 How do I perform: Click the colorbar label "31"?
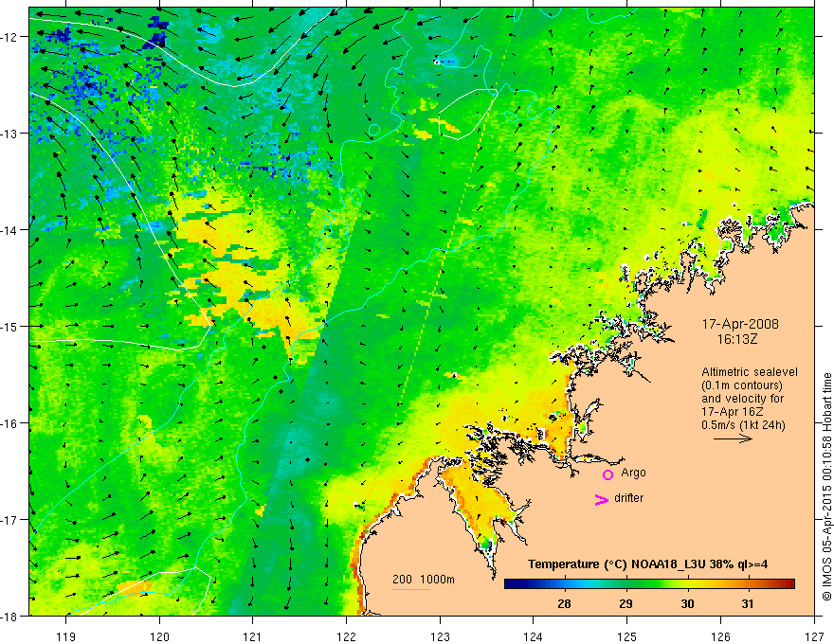(x=748, y=603)
